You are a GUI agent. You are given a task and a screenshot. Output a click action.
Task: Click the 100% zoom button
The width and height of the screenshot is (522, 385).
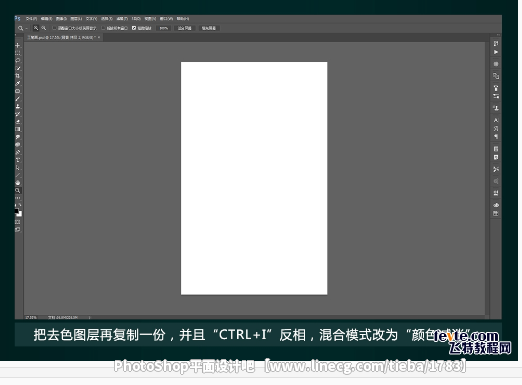(164, 28)
